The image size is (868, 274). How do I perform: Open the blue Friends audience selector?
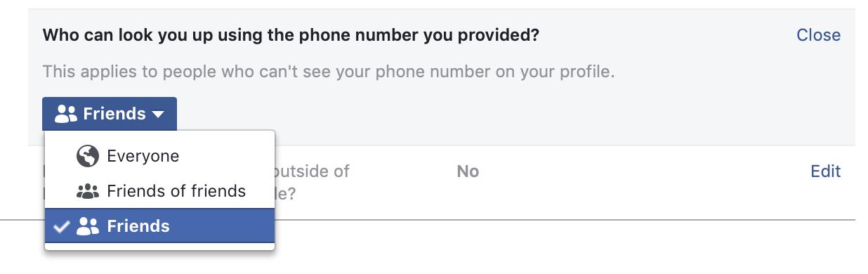(x=110, y=114)
